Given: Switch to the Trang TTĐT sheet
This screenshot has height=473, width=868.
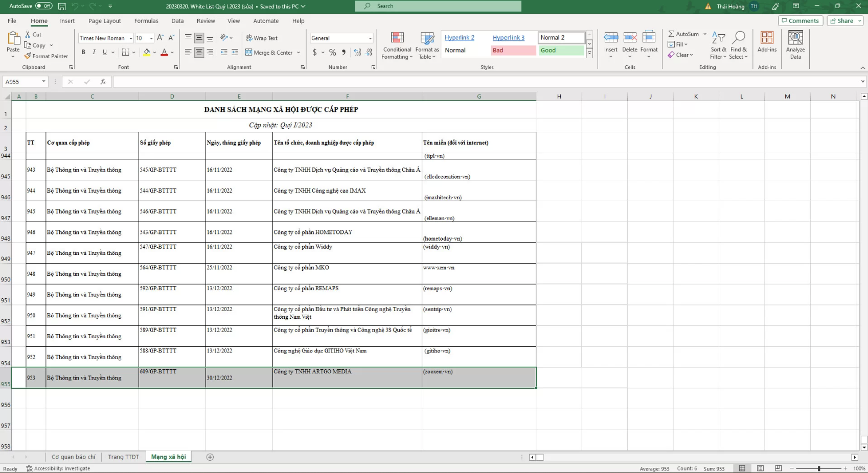Looking at the screenshot, I should 123,457.
